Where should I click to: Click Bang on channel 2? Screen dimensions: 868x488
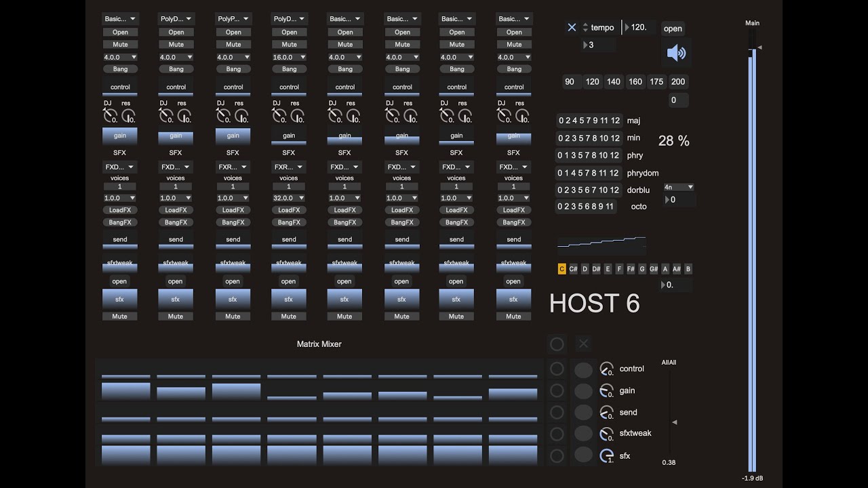(176, 69)
